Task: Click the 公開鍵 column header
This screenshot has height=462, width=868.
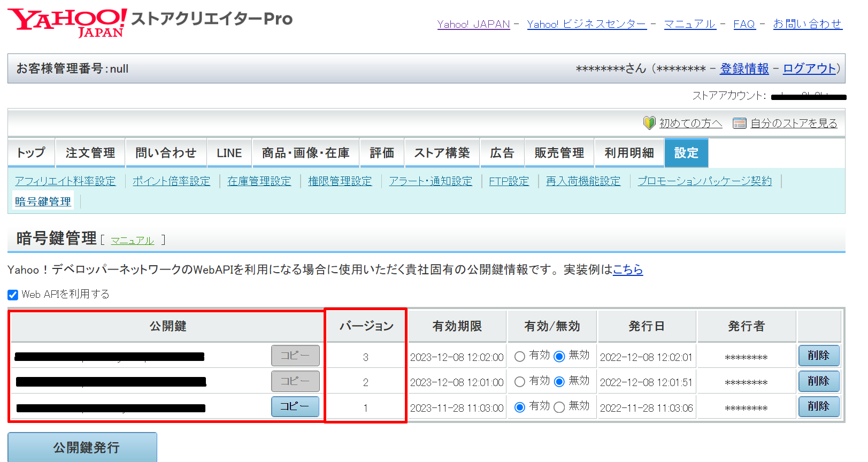Action: pyautogui.click(x=168, y=326)
